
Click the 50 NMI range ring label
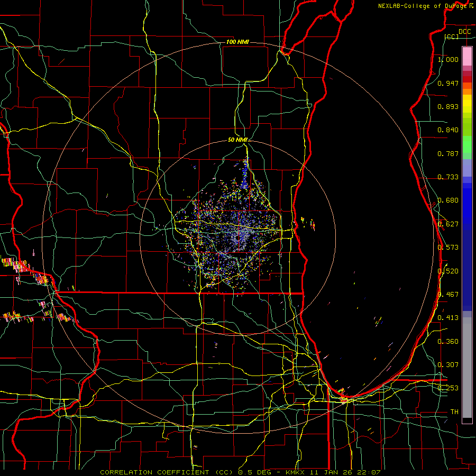click(x=237, y=140)
